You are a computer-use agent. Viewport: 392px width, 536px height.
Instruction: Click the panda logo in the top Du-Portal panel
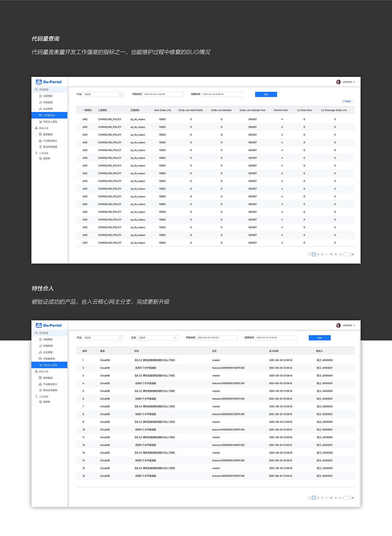point(39,82)
